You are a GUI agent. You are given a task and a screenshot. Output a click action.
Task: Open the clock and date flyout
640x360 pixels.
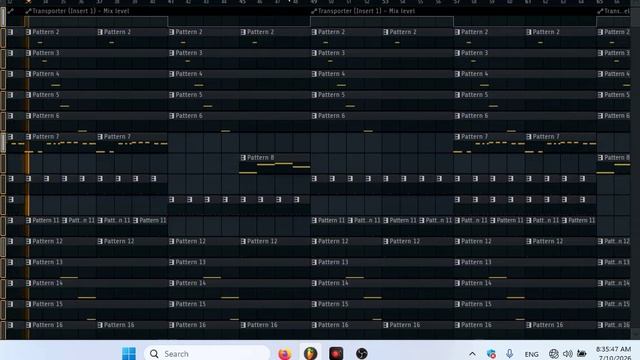click(x=614, y=353)
